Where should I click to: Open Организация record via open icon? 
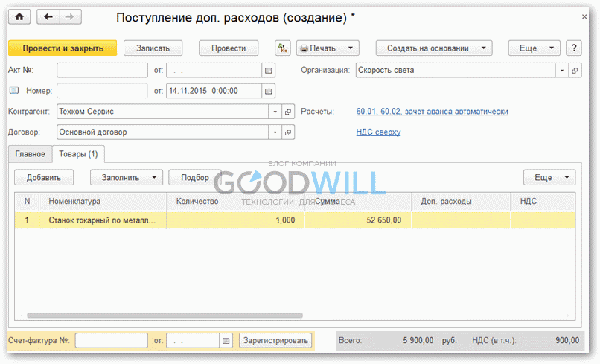575,71
